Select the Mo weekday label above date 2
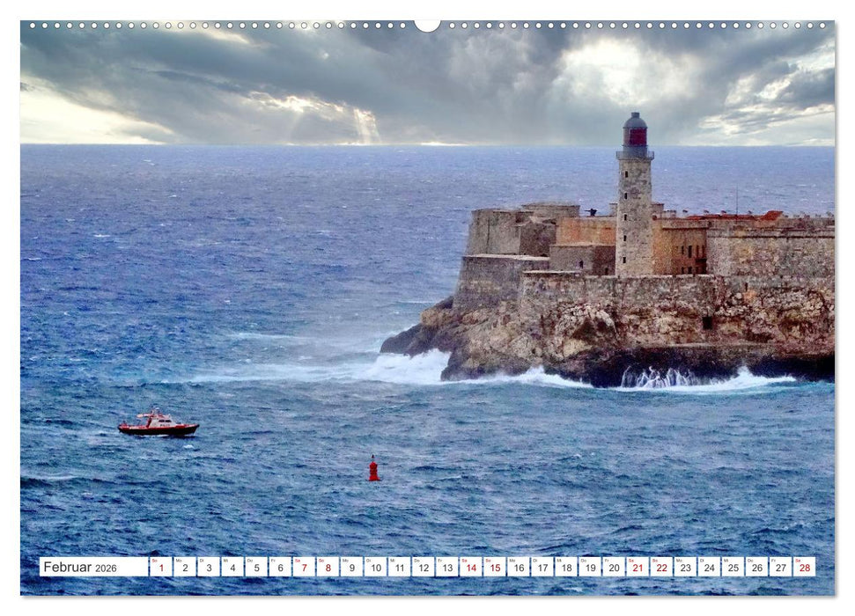The image size is (855, 616). click(x=177, y=561)
